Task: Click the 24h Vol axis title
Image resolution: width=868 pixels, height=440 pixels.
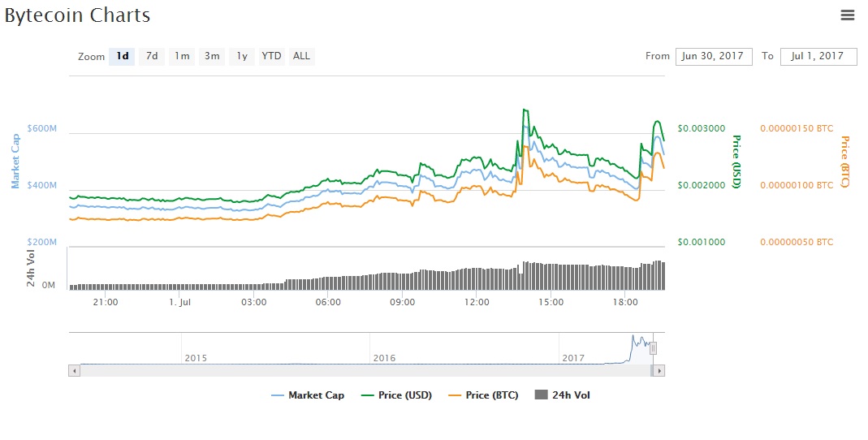Action: click(30, 269)
